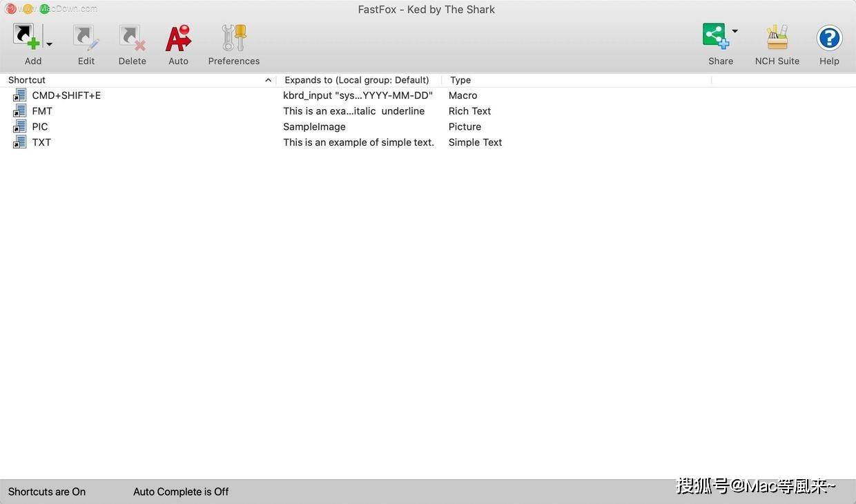
Task: Open the Share button dropdown arrow
Action: coord(736,30)
